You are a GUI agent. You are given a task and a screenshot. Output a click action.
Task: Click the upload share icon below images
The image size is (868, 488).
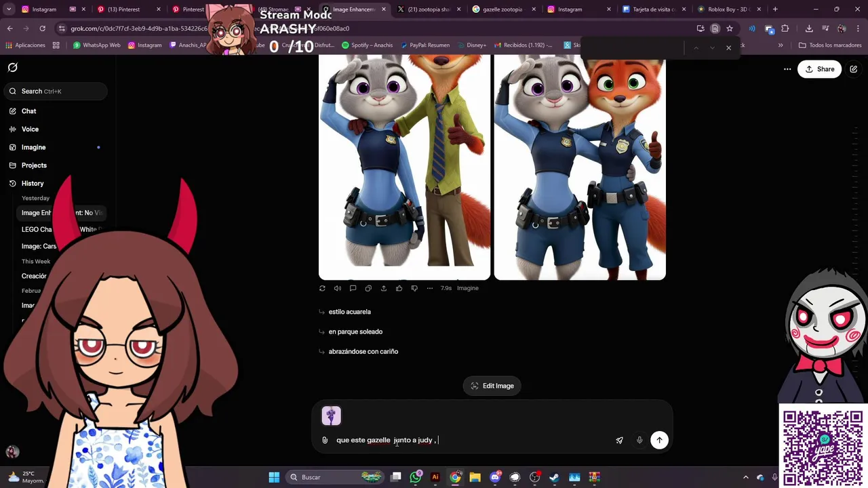click(x=383, y=288)
